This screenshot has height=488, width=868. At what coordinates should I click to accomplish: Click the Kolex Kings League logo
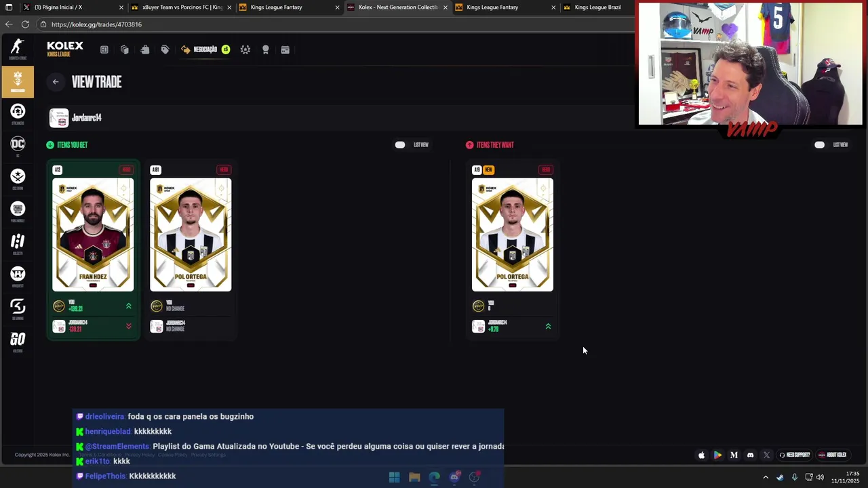(65, 49)
